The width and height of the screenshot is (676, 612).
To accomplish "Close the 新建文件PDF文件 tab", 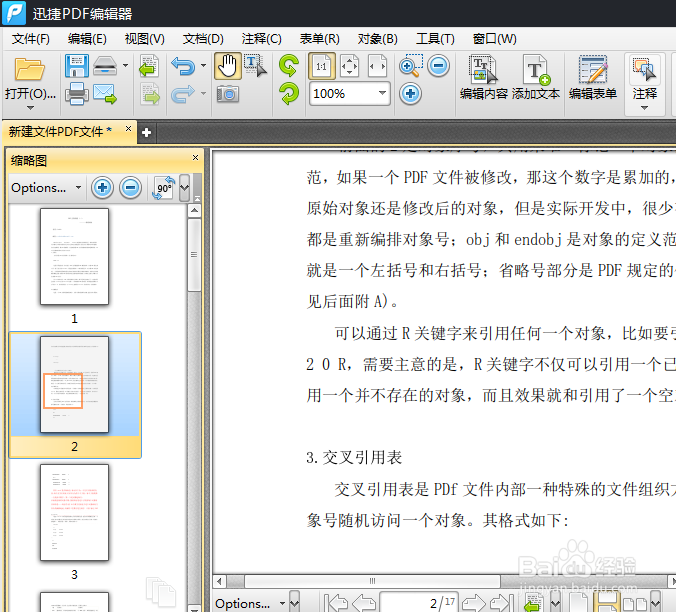I will click(128, 128).
